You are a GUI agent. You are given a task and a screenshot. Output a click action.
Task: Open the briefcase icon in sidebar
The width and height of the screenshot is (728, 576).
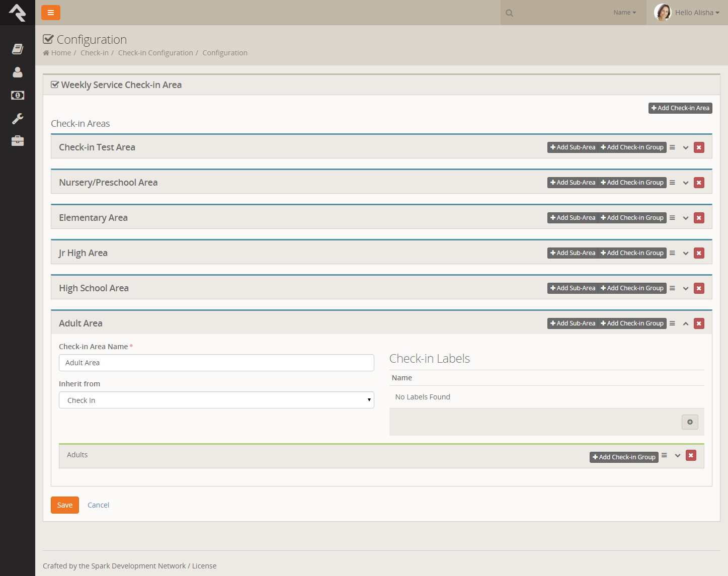click(18, 141)
